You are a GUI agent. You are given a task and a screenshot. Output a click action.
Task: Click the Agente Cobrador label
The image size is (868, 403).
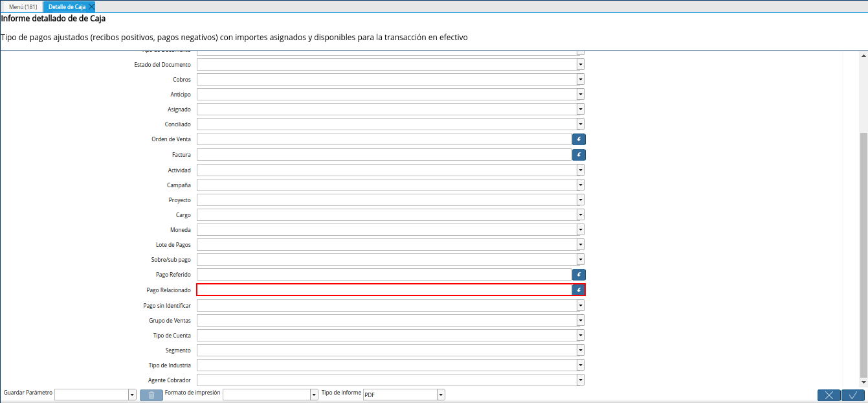coord(170,380)
